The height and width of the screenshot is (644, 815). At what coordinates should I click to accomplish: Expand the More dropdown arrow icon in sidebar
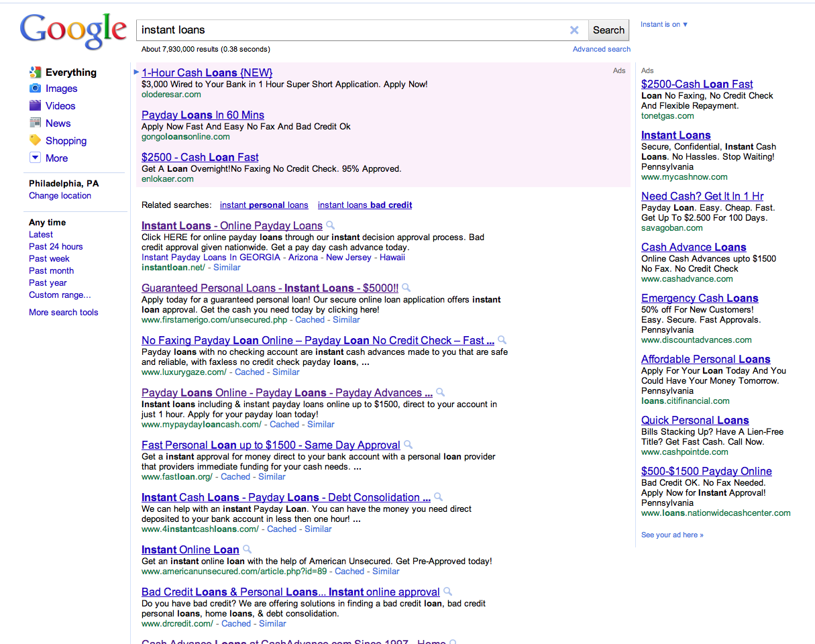[35, 158]
